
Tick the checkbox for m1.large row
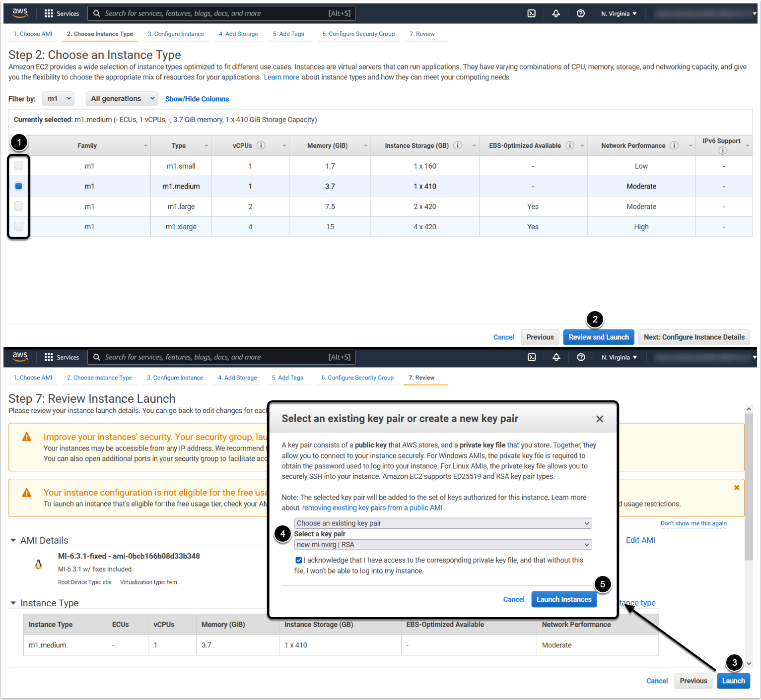pos(19,206)
